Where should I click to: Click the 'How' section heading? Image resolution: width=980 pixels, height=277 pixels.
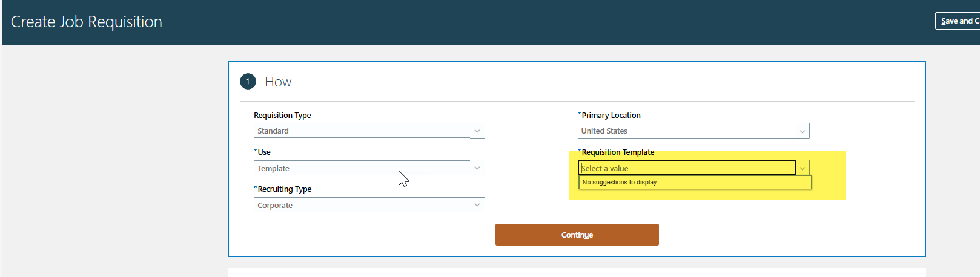278,82
